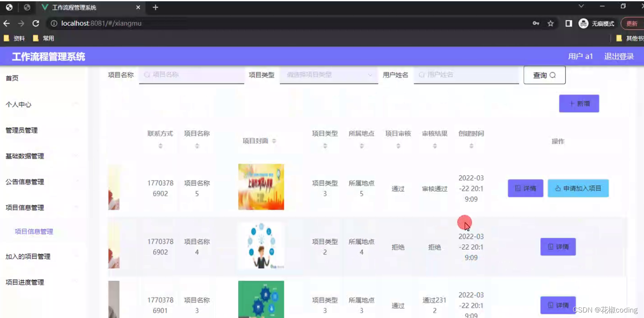Click the incognito 无痕模式 icon in browser toolbar
The height and width of the screenshot is (318, 644).
tap(583, 23)
